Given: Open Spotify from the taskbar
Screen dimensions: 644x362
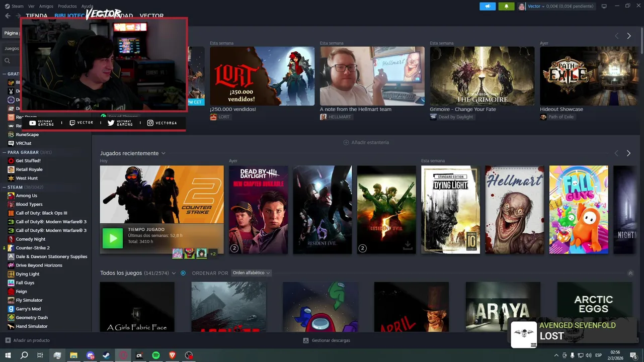Looking at the screenshot, I should 156,355.
